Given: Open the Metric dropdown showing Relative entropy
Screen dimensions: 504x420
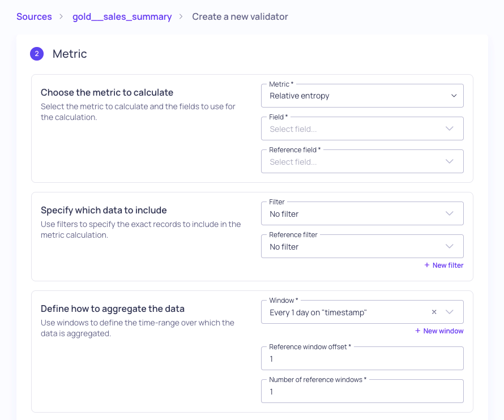Looking at the screenshot, I should [362, 96].
